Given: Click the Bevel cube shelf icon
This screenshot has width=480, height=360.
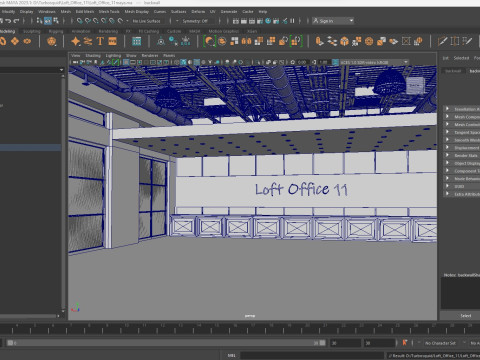Looking at the screenshot, I should (x=344, y=41).
